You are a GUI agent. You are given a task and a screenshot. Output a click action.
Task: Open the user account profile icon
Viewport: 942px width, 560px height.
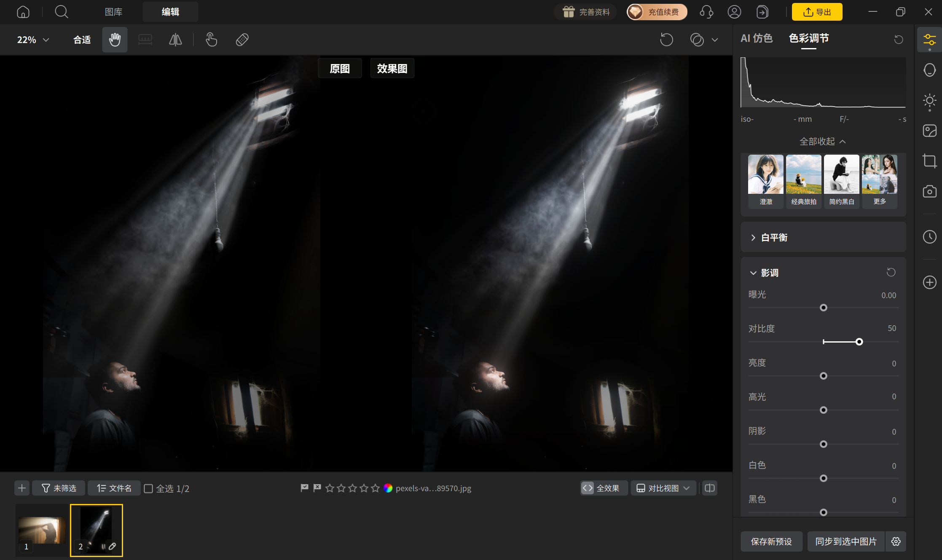[x=734, y=12]
